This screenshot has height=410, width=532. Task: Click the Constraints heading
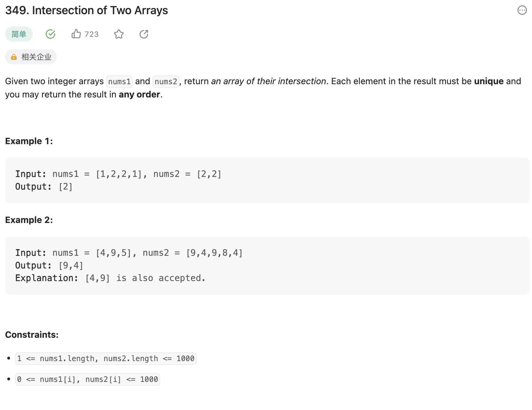click(x=32, y=335)
